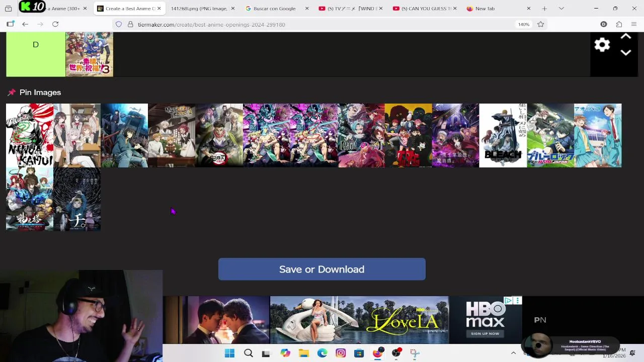Show hidden system tray icons
This screenshot has width=644, height=362.
tap(513, 353)
